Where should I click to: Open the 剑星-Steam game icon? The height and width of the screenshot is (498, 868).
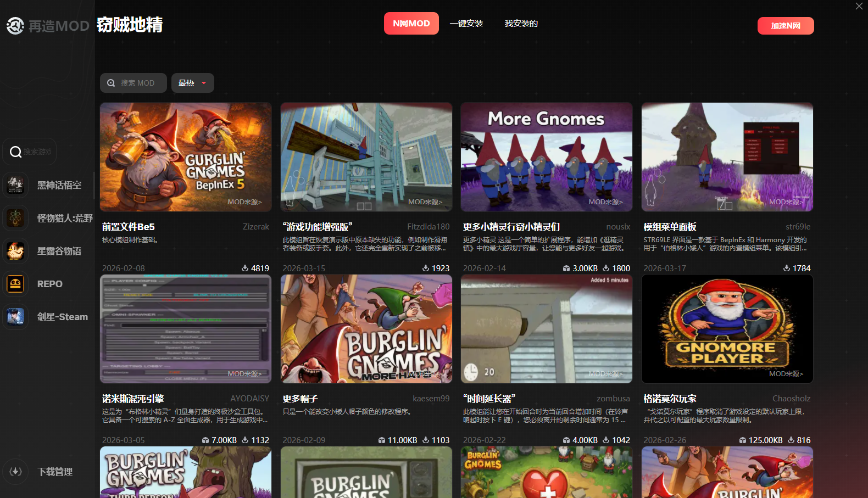(15, 317)
